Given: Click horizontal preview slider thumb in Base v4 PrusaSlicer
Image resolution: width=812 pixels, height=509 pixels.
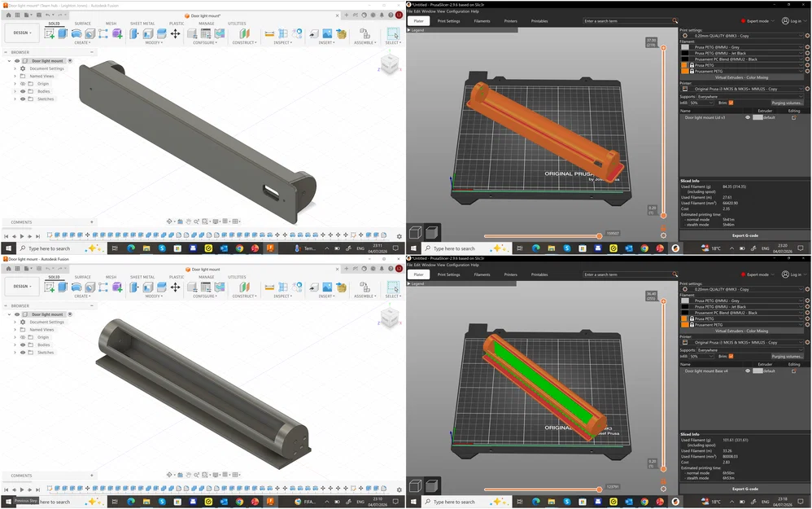Looking at the screenshot, I should click(x=599, y=489).
